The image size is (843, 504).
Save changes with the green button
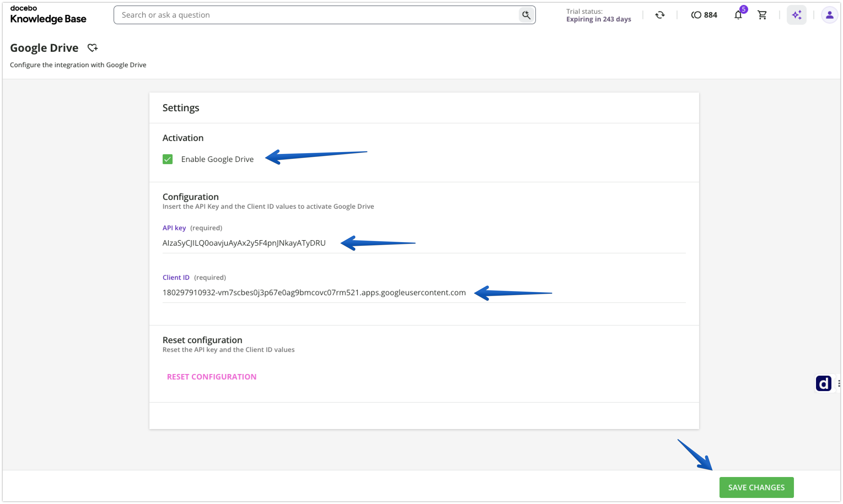coord(756,487)
